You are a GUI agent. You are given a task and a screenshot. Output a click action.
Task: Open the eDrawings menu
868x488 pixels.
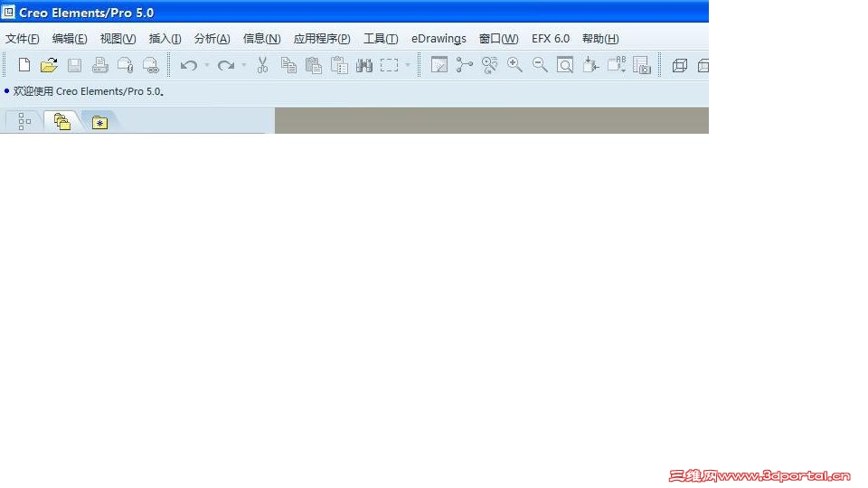[439, 39]
